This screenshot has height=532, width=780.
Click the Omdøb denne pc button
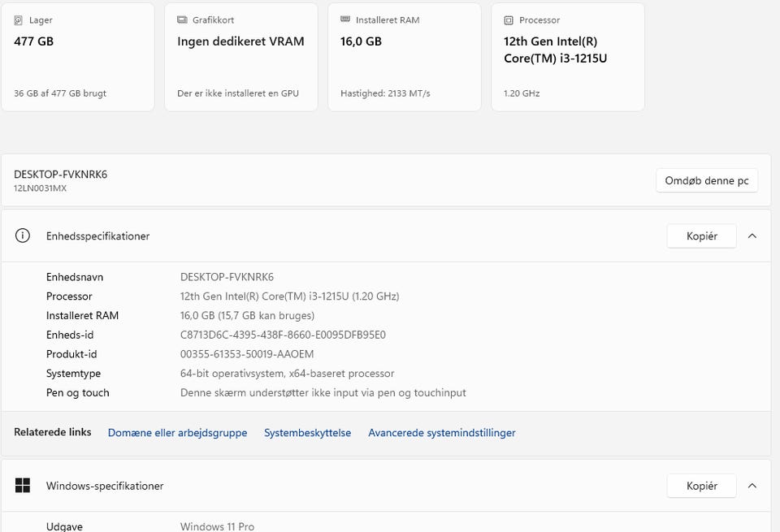point(706,180)
